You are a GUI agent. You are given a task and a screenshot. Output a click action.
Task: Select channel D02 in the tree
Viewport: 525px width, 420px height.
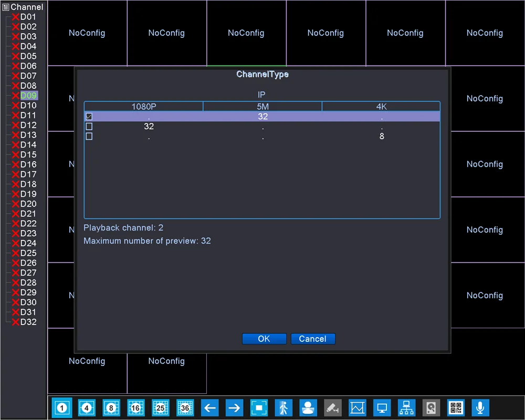28,26
